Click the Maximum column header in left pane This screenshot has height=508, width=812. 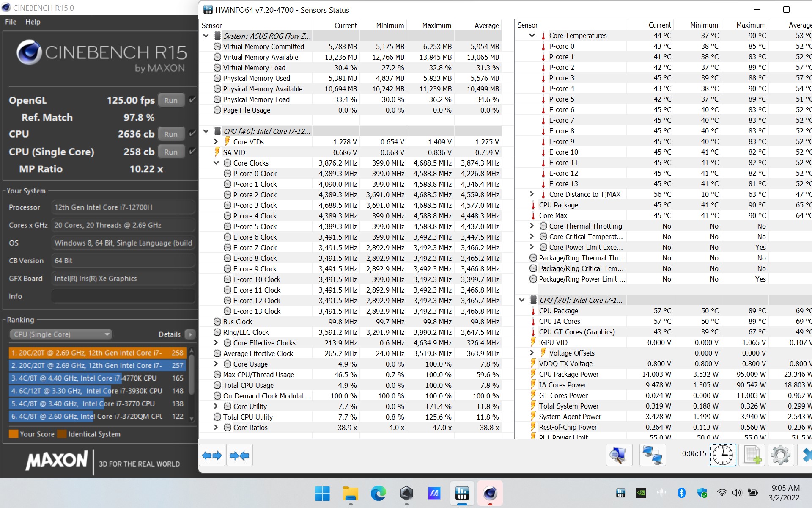coord(437,25)
